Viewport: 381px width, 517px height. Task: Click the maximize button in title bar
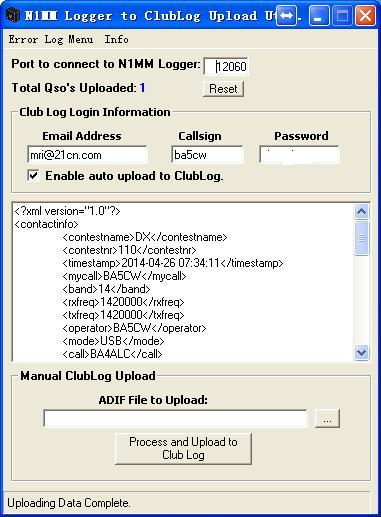pos(342,15)
